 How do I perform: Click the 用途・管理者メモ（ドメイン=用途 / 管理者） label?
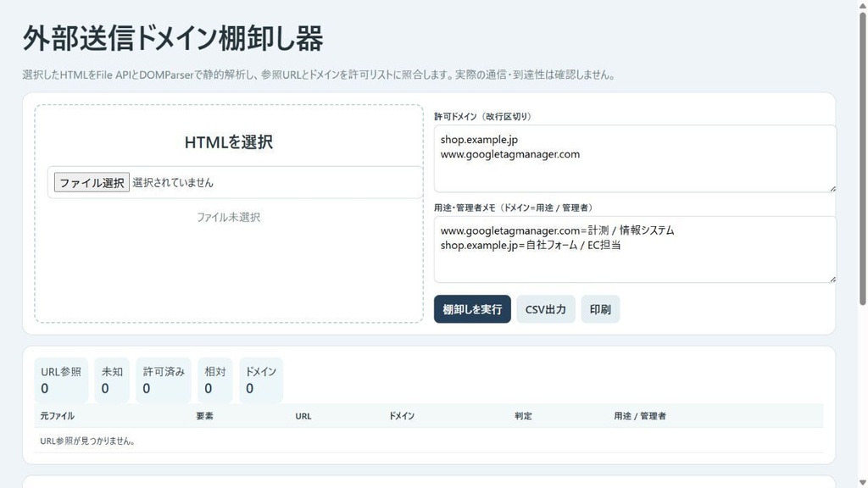514,208
